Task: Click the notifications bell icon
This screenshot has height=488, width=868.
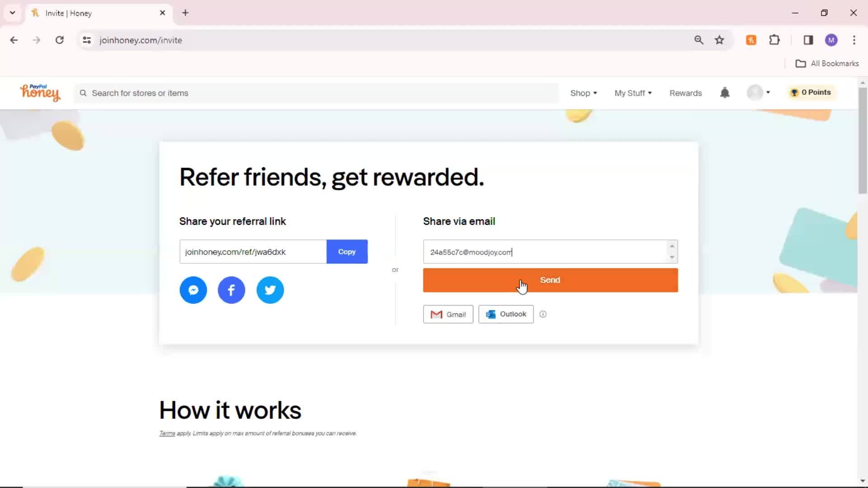Action: (725, 93)
